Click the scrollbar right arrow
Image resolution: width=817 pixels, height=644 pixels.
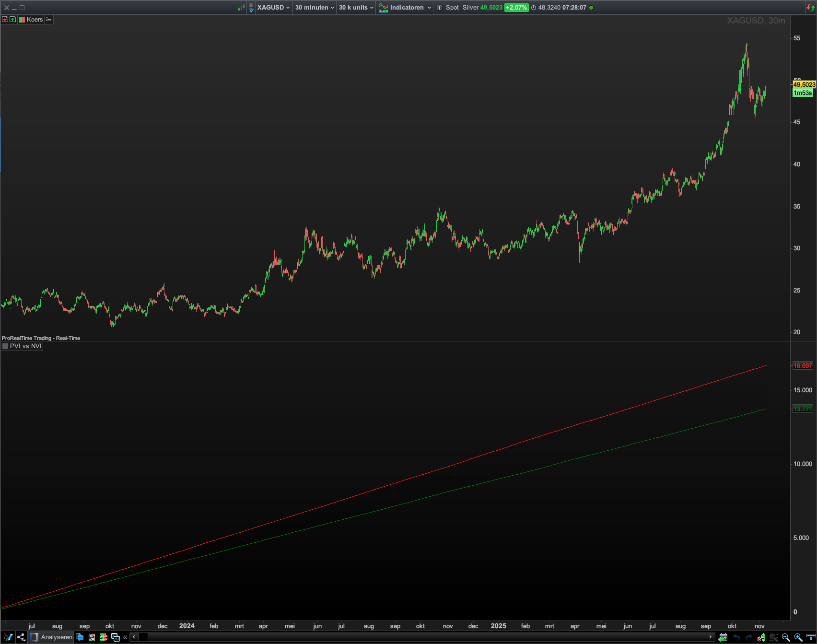(711, 637)
